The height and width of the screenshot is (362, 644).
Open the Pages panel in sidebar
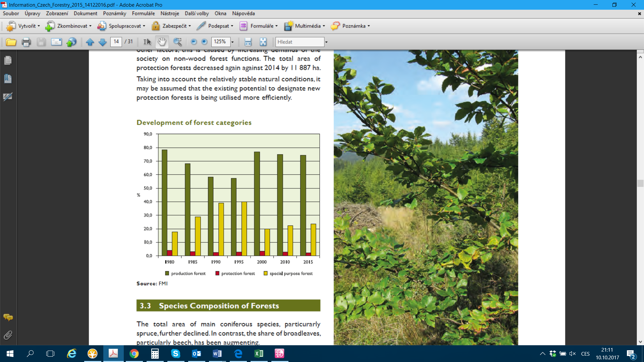(x=8, y=60)
